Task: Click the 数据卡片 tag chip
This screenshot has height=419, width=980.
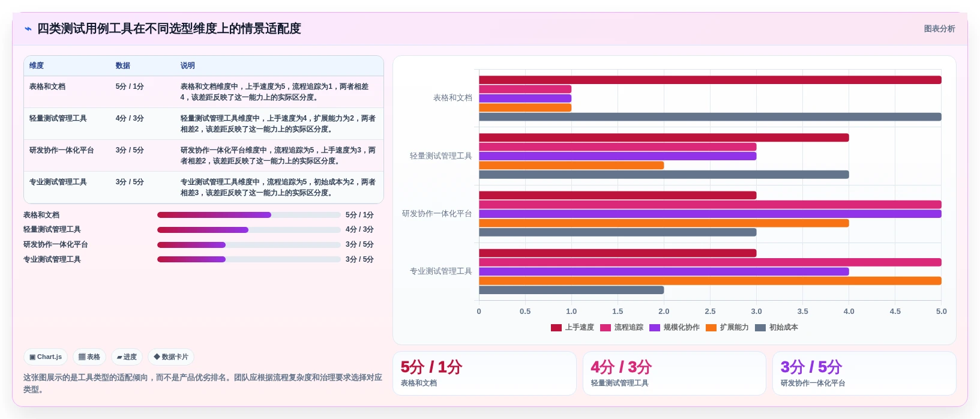Action: (171, 357)
